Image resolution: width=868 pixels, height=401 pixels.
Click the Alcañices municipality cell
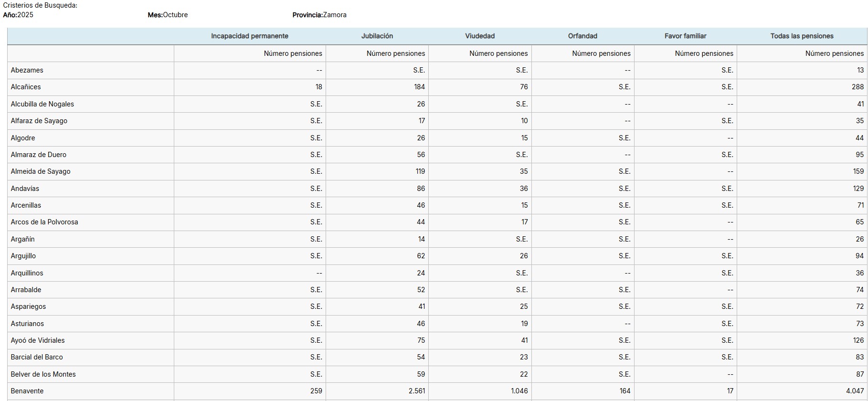tap(26, 87)
